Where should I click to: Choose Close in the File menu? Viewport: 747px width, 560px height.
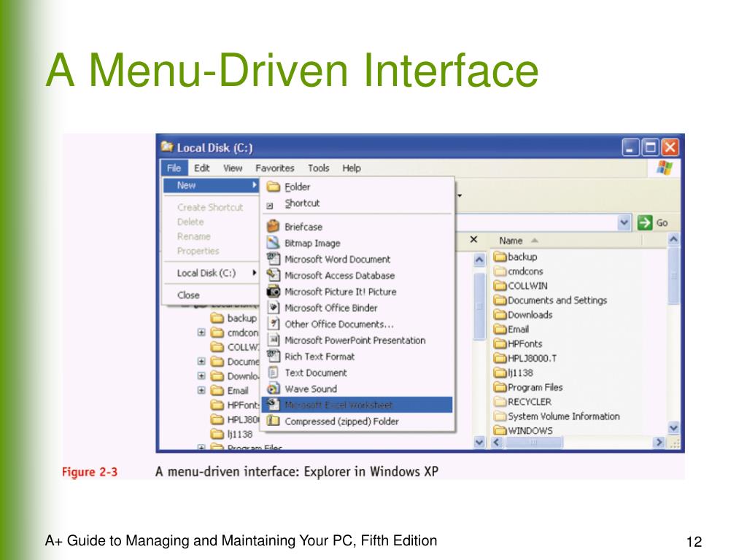tap(188, 295)
